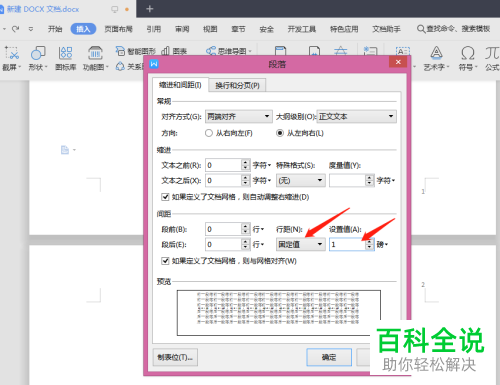Open the 截屏 screenshot tool
The image size is (500, 385).
11,59
